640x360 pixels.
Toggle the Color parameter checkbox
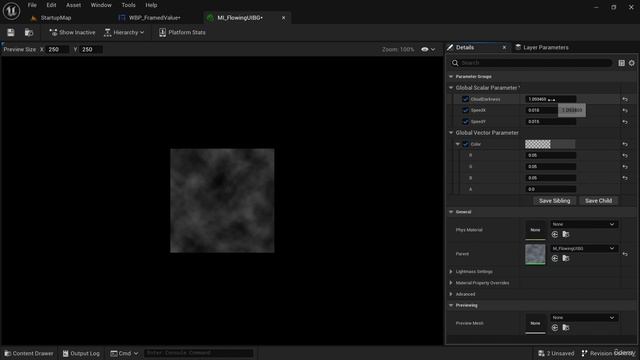pos(465,144)
